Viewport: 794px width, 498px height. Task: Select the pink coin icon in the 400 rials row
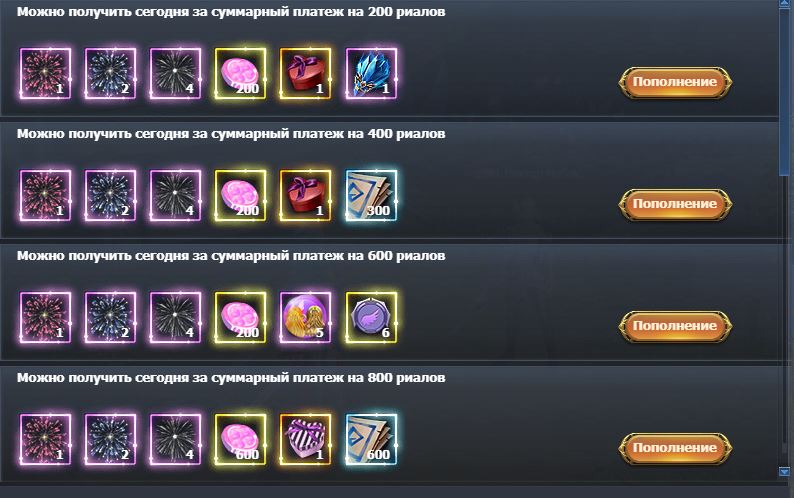[241, 195]
